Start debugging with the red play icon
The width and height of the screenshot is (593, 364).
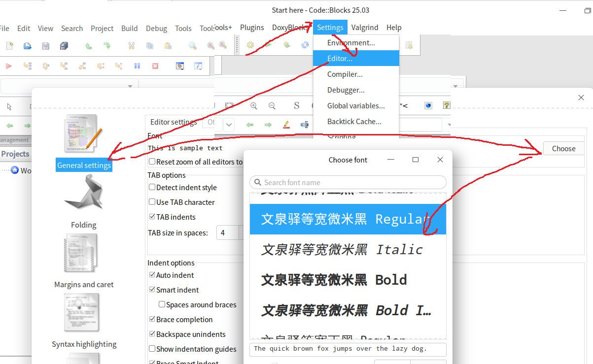8,66
